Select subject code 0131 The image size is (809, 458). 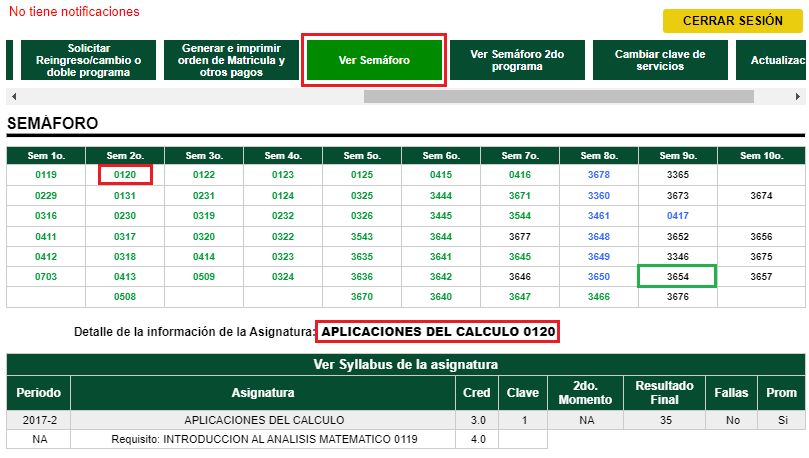[125, 196]
